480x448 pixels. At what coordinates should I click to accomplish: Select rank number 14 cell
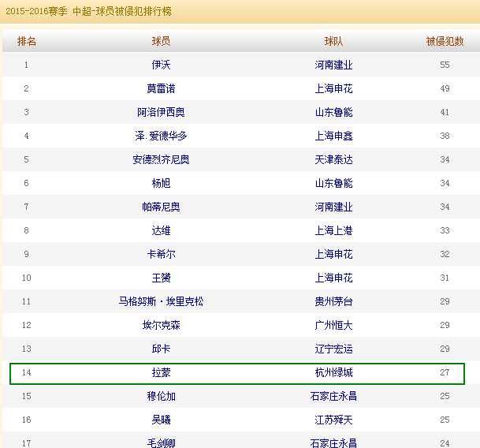[x=26, y=372]
